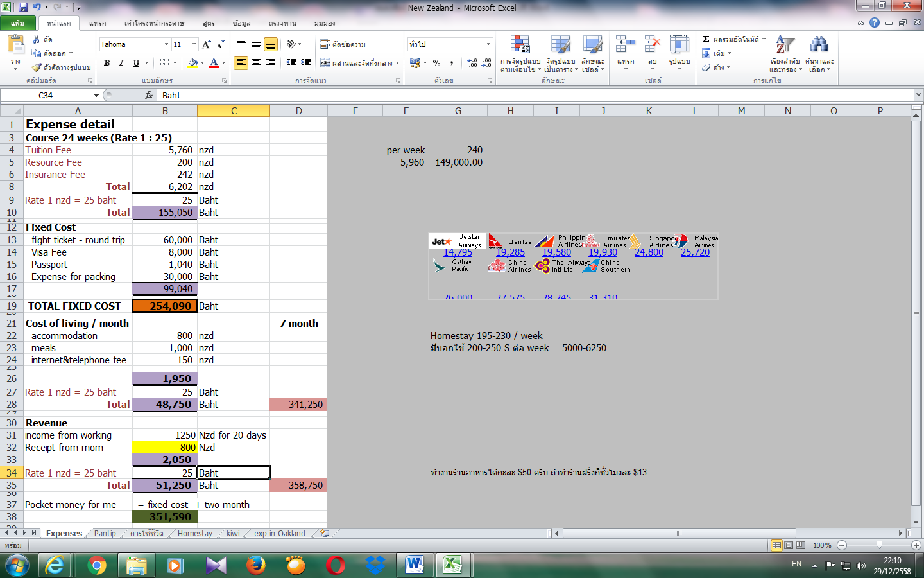The width and height of the screenshot is (924, 578).
Task: Insert cells using แทรก button in Cells group
Action: click(626, 53)
